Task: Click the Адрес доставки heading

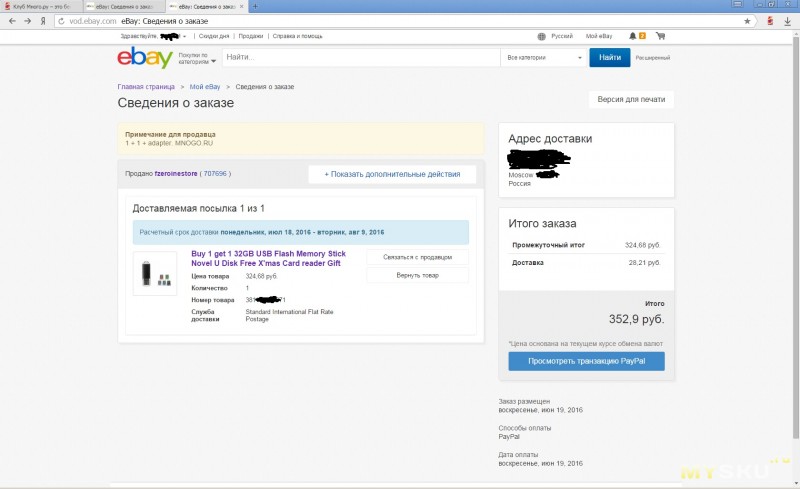Action: point(550,139)
